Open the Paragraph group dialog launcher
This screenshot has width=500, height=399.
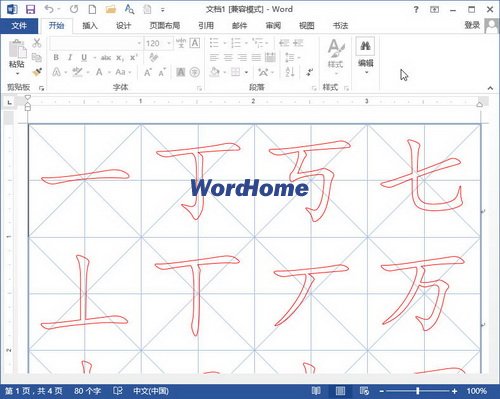[x=314, y=88]
